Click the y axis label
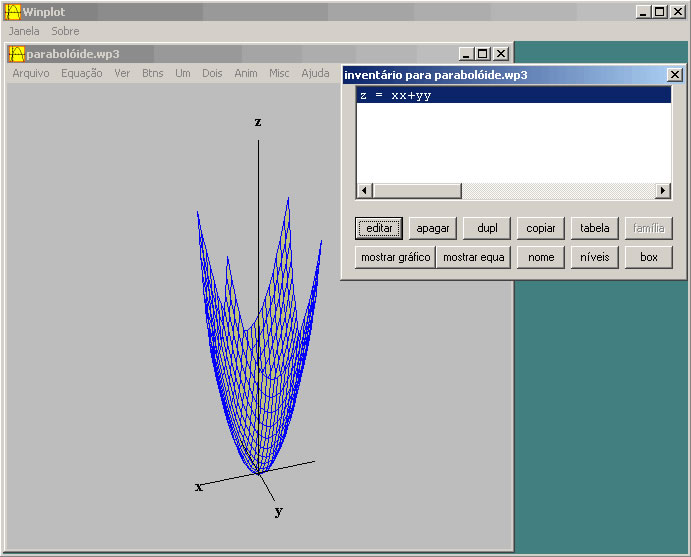This screenshot has width=691, height=557. tap(279, 511)
